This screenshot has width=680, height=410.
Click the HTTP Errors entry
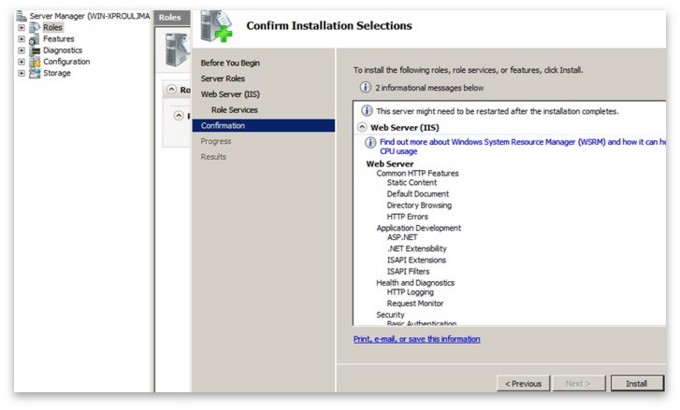pyautogui.click(x=408, y=216)
